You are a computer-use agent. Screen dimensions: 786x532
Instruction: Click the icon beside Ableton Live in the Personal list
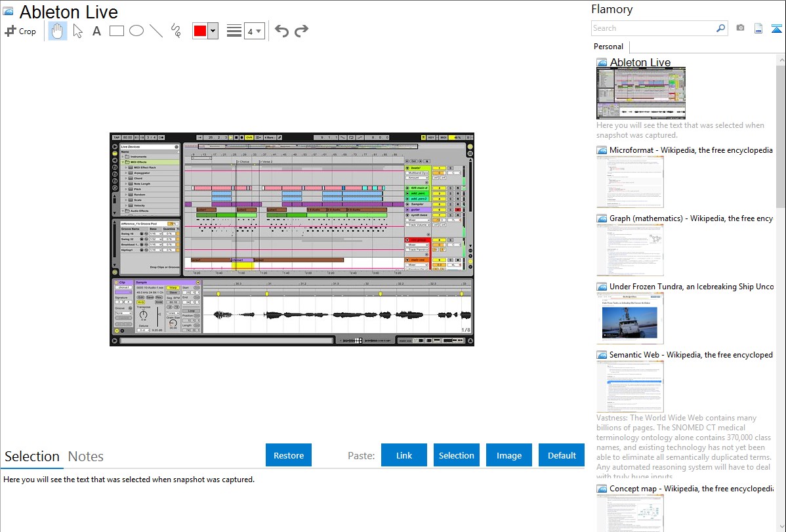(602, 63)
